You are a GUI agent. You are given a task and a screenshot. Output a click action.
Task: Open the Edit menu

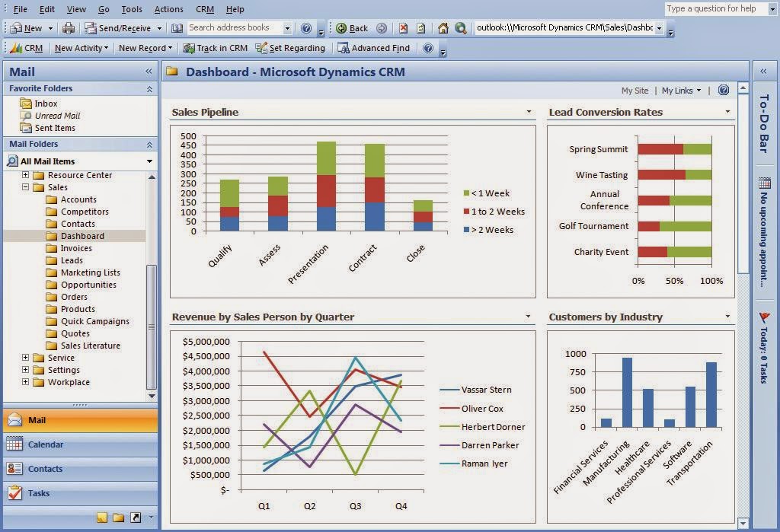pos(47,9)
